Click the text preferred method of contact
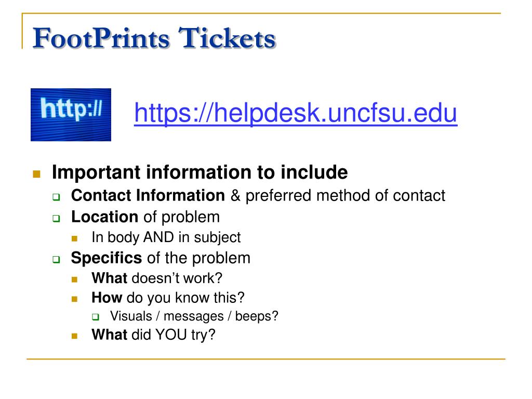This screenshot has height=399, width=532. pyautogui.click(x=345, y=196)
